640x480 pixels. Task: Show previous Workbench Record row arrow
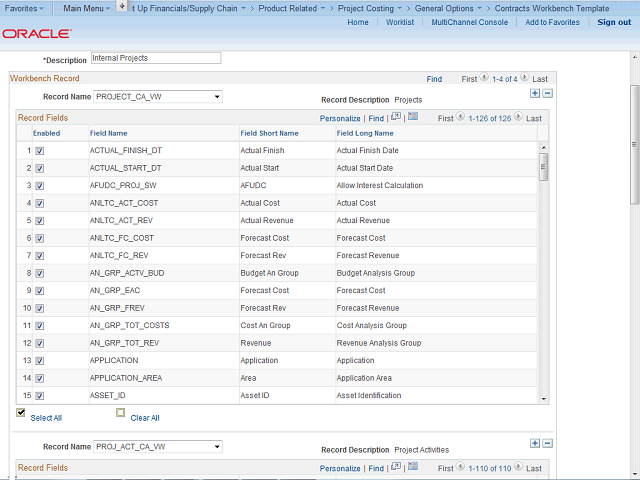484,77
